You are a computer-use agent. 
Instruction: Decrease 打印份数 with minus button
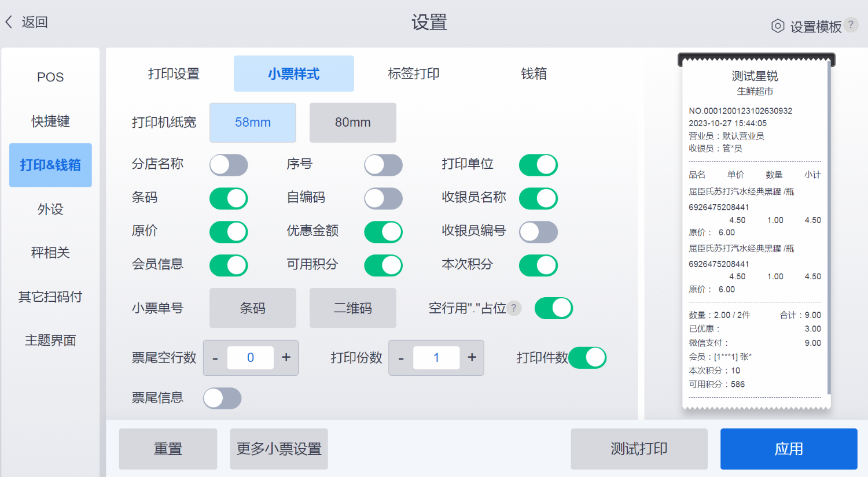pyautogui.click(x=401, y=358)
